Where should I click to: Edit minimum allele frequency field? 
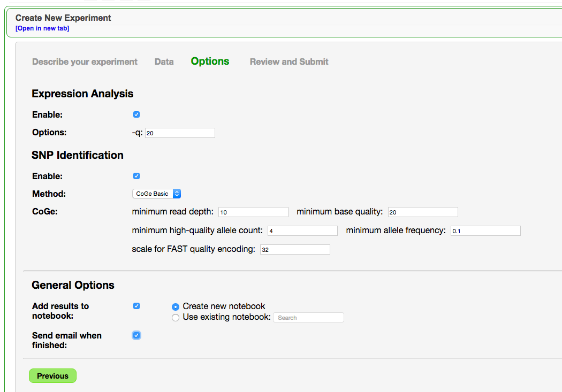click(x=485, y=230)
